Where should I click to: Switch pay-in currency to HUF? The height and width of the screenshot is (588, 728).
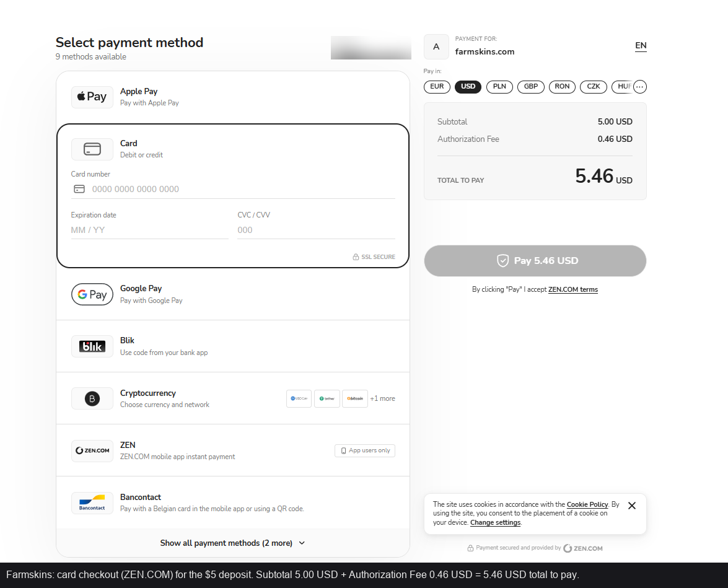623,86
